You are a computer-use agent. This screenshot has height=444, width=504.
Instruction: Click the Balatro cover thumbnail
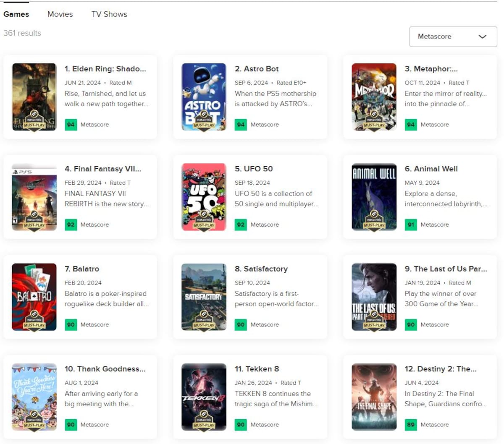tap(34, 297)
